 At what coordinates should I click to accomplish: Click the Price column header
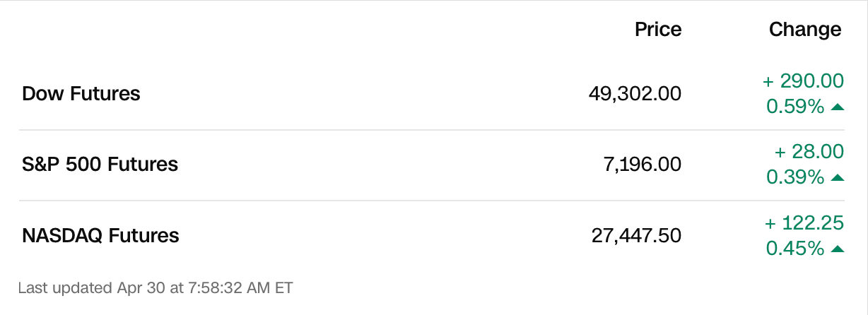658,30
